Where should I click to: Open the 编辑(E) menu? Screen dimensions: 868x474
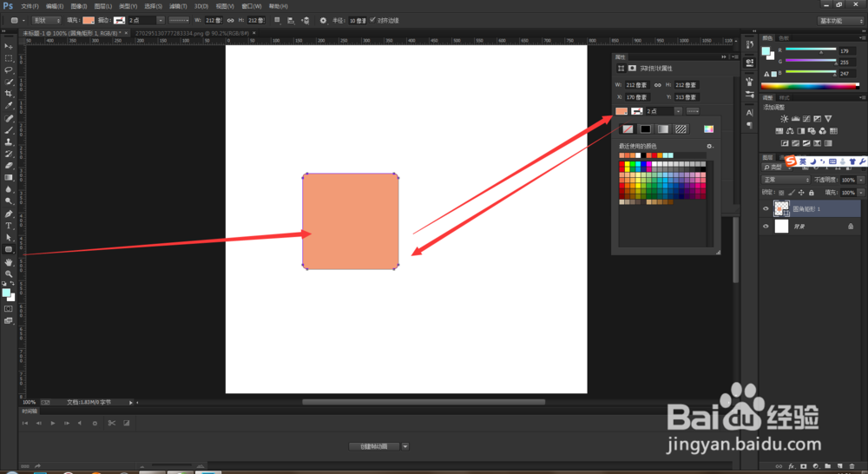click(54, 6)
